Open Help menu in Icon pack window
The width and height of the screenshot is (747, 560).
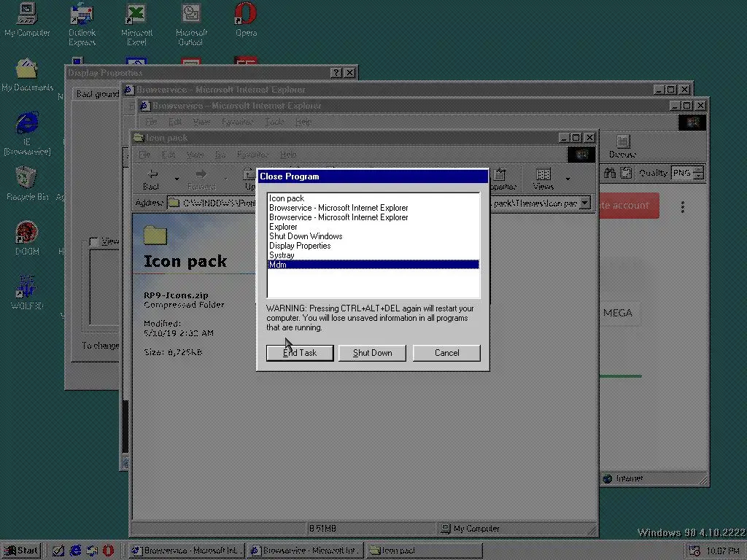click(288, 155)
